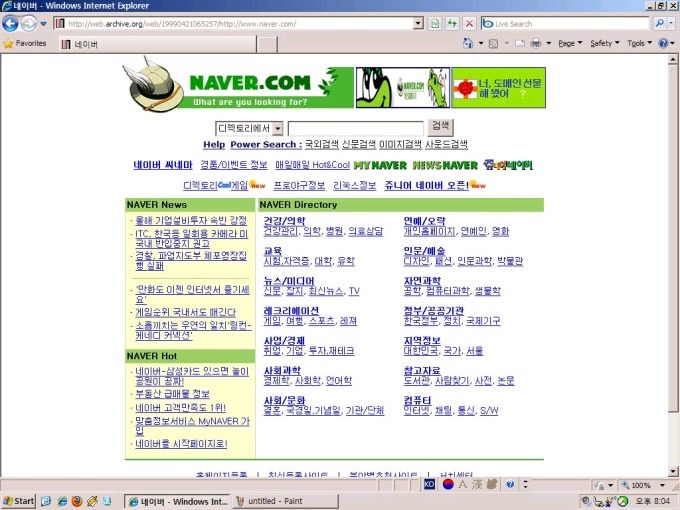
Task: Click the 검색 search button
Action: pos(441,128)
